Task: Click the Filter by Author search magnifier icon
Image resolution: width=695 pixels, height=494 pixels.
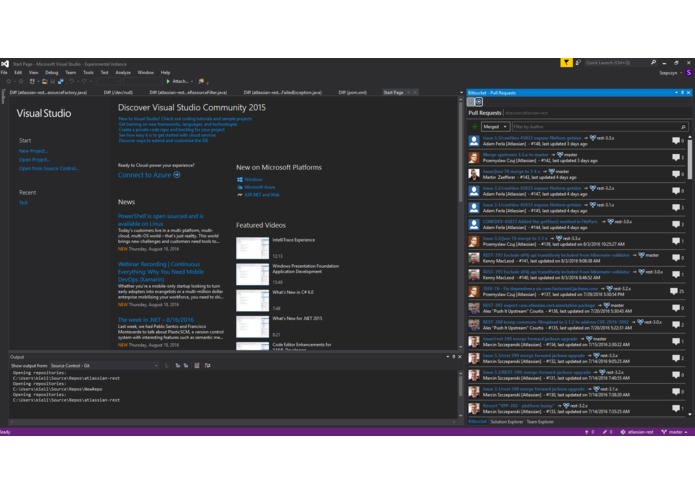Action: point(683,127)
